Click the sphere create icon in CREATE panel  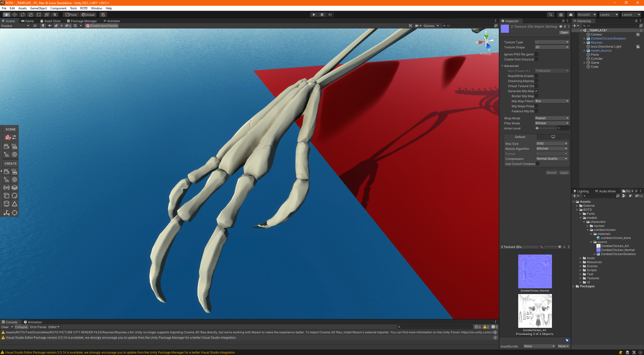point(15,196)
